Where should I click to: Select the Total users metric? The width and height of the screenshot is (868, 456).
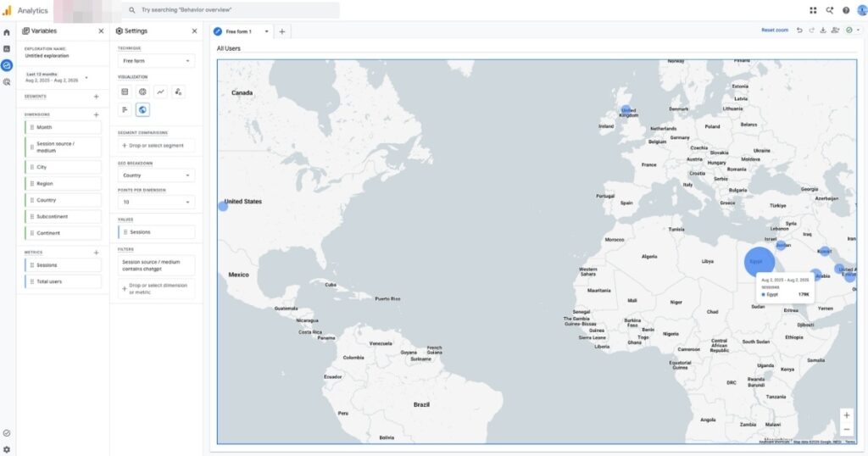pyautogui.click(x=63, y=281)
